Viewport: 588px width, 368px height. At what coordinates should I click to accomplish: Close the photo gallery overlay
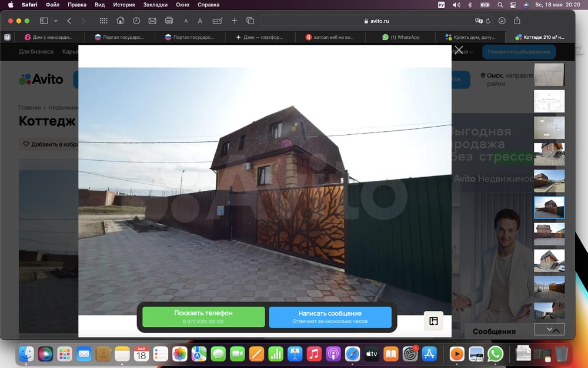(x=459, y=50)
